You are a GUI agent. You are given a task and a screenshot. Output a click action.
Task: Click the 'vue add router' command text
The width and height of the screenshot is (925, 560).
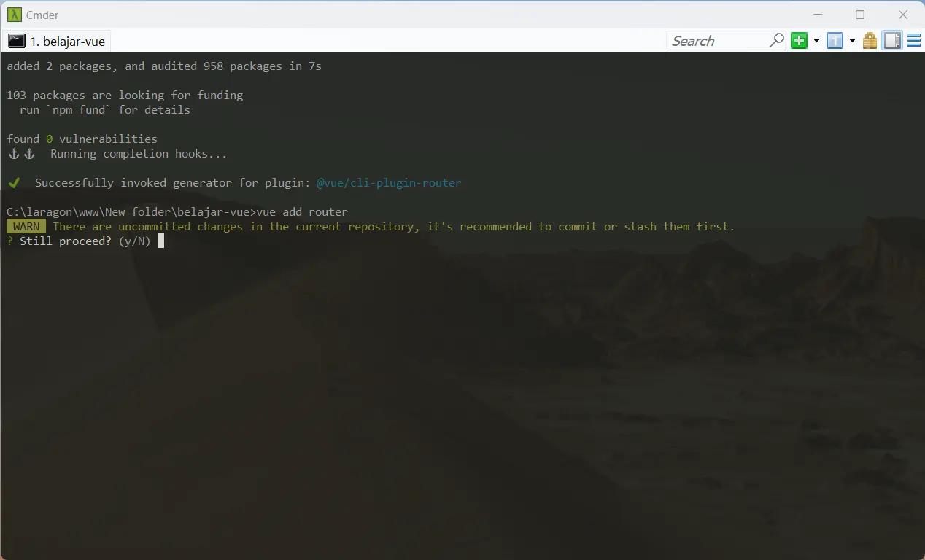click(x=303, y=212)
